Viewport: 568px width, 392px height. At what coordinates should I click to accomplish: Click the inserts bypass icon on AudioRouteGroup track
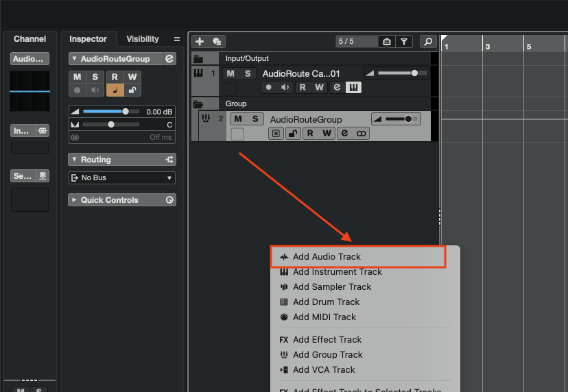276,133
